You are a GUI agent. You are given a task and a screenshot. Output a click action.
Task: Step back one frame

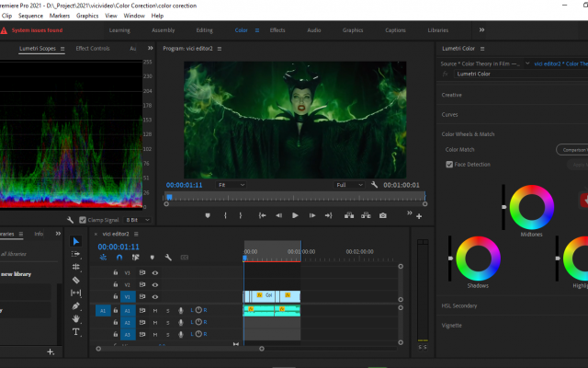coord(278,215)
